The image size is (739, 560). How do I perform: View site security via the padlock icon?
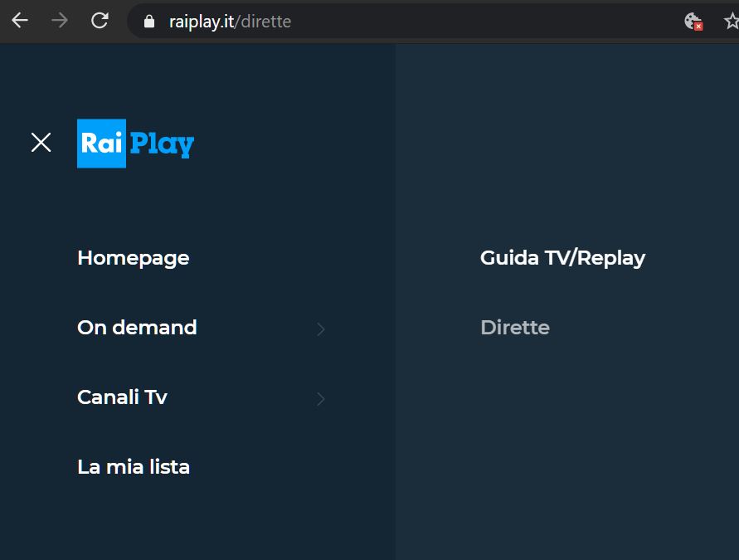click(149, 22)
